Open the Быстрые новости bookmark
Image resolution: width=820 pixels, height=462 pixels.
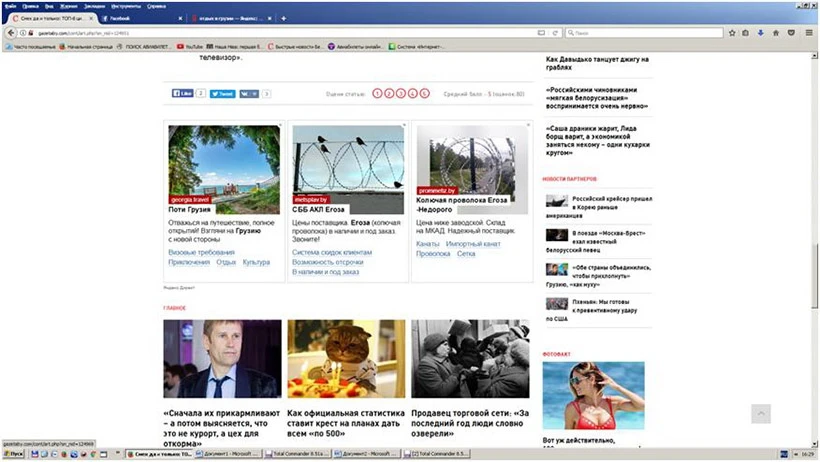(x=295, y=47)
